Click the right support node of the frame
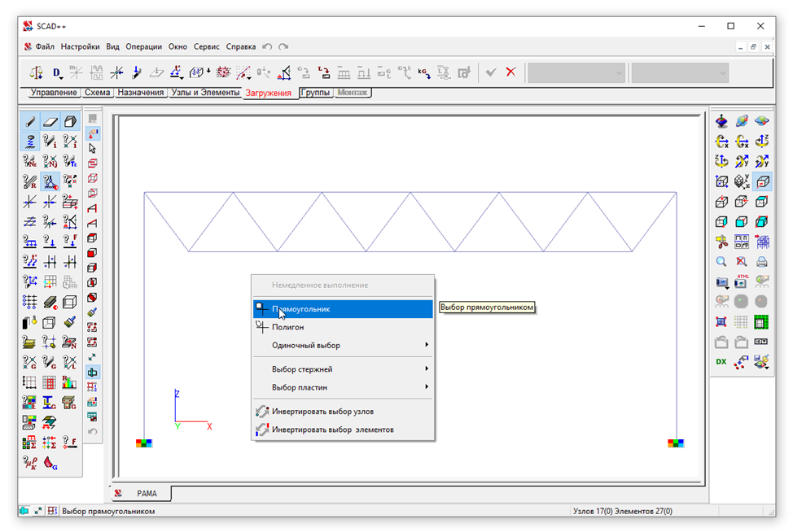 point(676,443)
